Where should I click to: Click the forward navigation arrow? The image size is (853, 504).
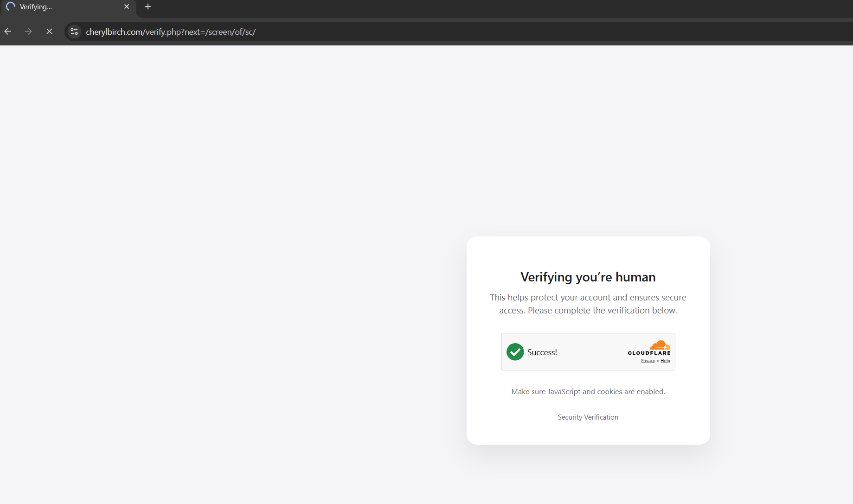click(x=28, y=32)
